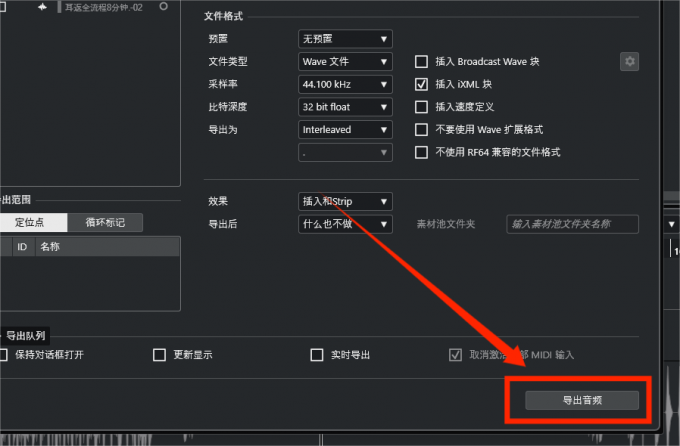
Task: Click the 素材池文件夹 name input field
Action: 572,224
